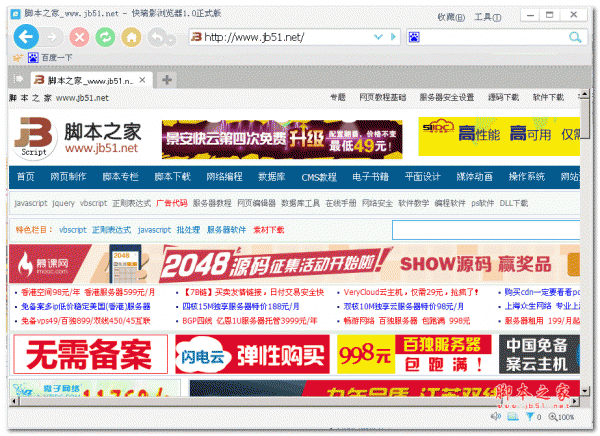Click the 中国免备案云主机 banner
The width and height of the screenshot is (600, 436).
[x=540, y=354]
